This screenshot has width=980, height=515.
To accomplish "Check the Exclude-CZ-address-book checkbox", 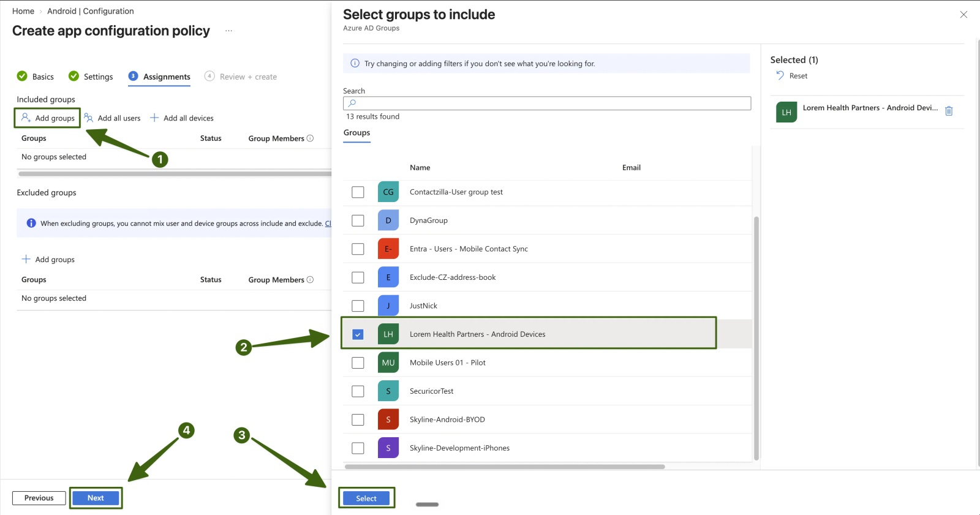I will coord(358,277).
